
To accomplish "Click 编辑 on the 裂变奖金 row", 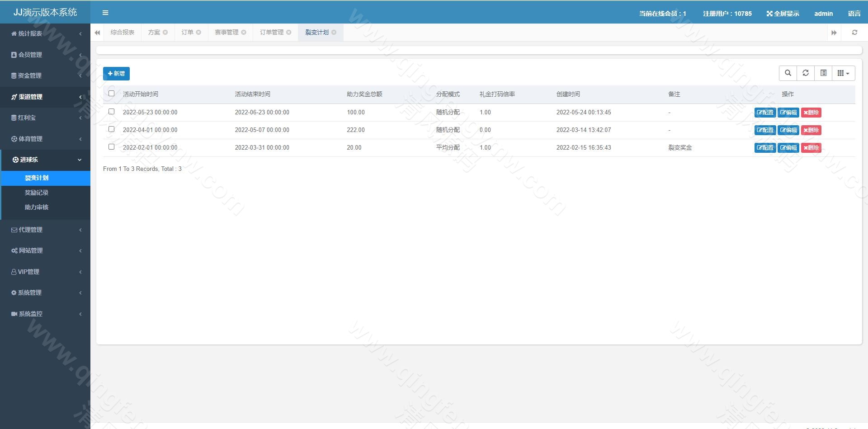I will (788, 147).
